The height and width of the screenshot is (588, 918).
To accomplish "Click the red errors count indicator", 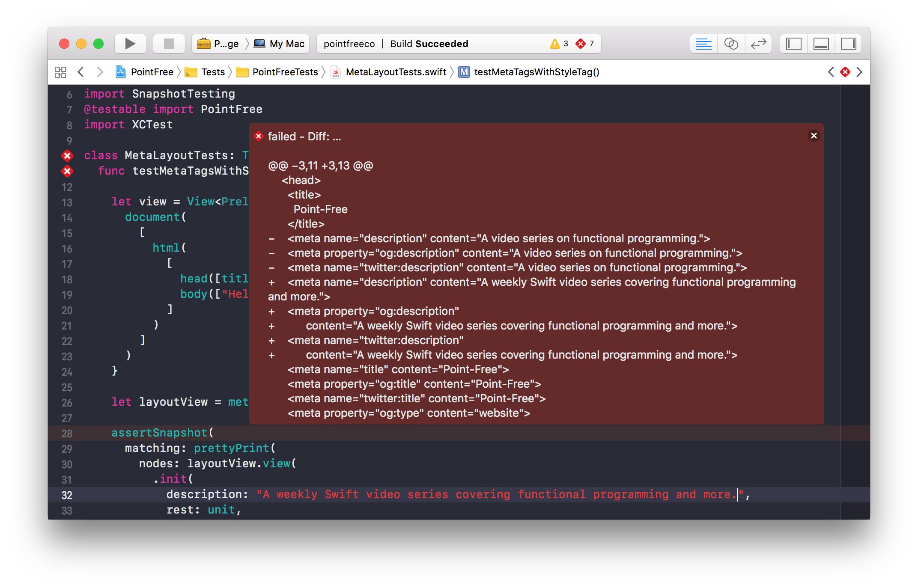I will [585, 44].
